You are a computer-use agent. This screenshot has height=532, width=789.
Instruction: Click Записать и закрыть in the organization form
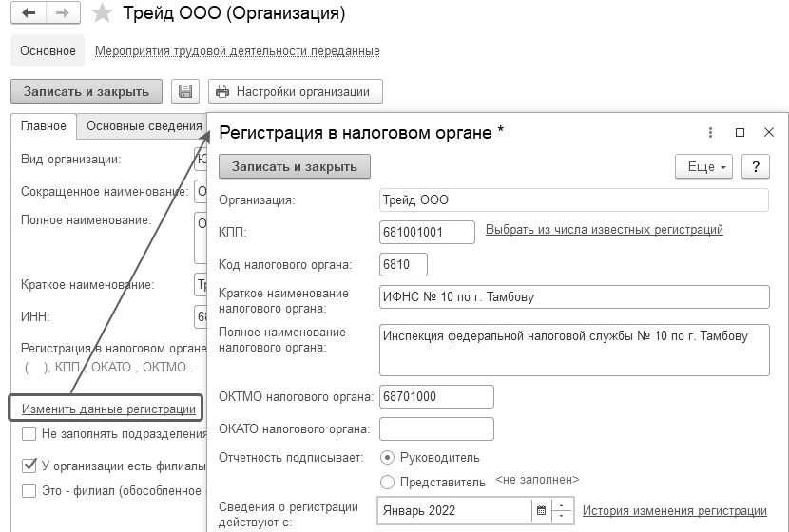(x=87, y=91)
